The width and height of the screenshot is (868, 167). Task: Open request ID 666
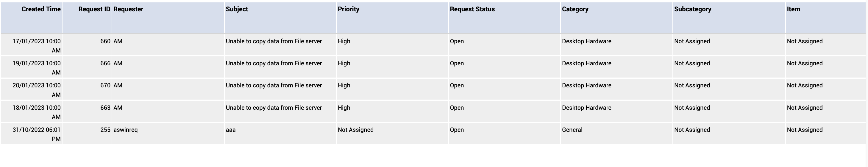tap(105, 64)
